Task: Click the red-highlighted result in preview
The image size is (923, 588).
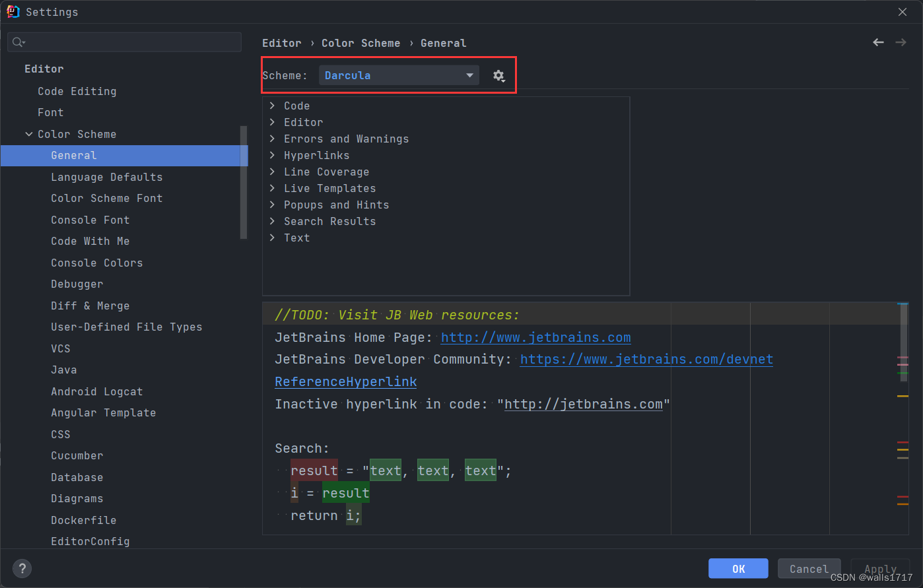Action: click(x=314, y=471)
